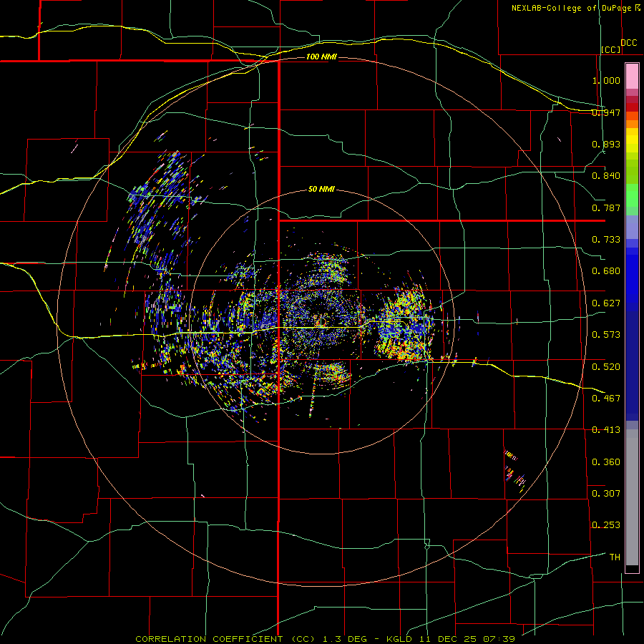
Task: Select the 0.947 color scale value
Action: (606, 112)
